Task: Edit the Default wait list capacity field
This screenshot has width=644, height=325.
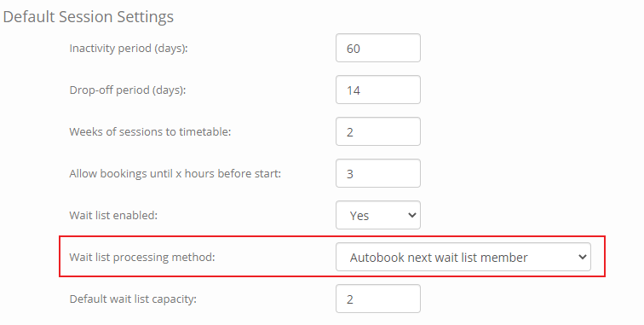Action: coord(378,299)
